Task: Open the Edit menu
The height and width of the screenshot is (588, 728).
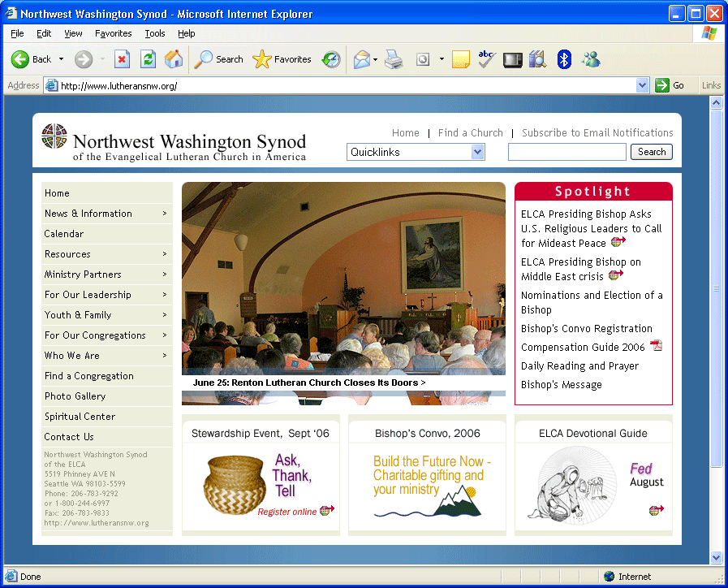Action: pos(44,33)
